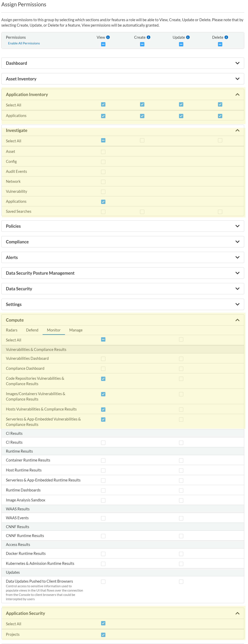
Task: Check Runtime Dashboards View checkbox
Action: tap(103, 490)
